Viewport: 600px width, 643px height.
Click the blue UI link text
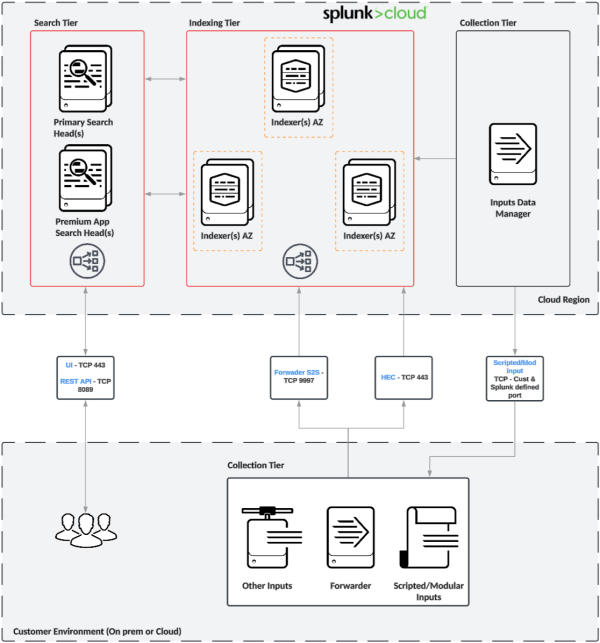(x=69, y=365)
